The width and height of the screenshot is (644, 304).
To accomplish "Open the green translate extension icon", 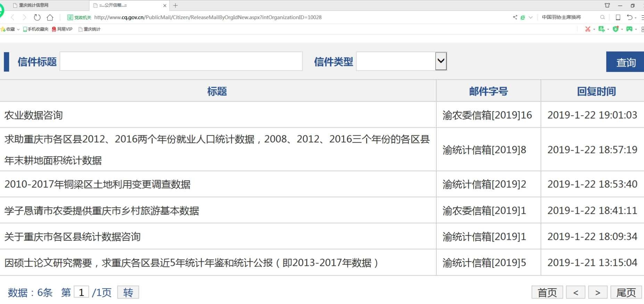I will coord(601,29).
